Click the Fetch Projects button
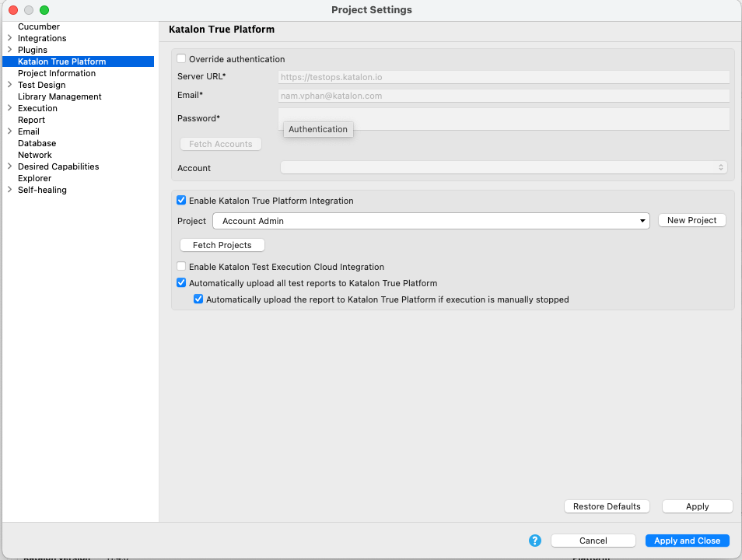This screenshot has width=742, height=560. pyautogui.click(x=222, y=245)
